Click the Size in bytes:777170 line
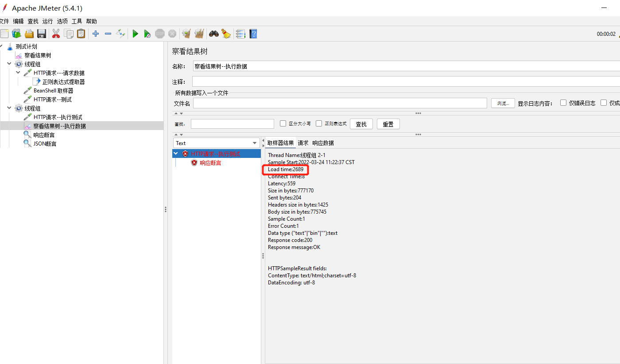 [291, 191]
